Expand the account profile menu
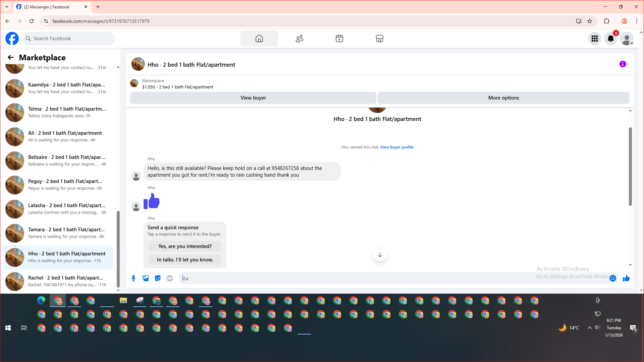 (627, 39)
